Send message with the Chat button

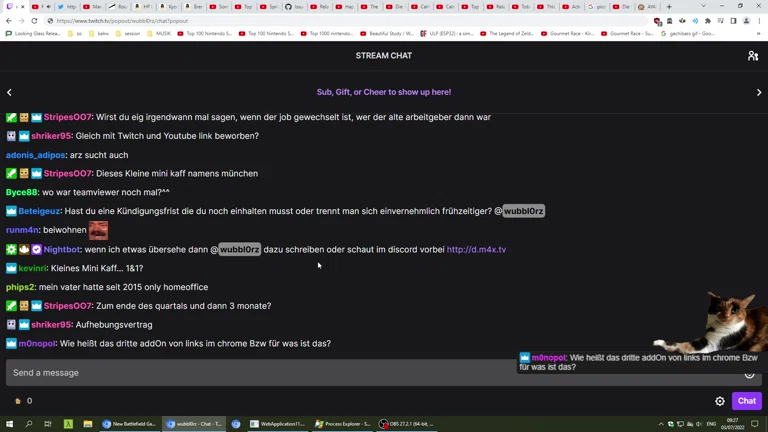point(746,401)
